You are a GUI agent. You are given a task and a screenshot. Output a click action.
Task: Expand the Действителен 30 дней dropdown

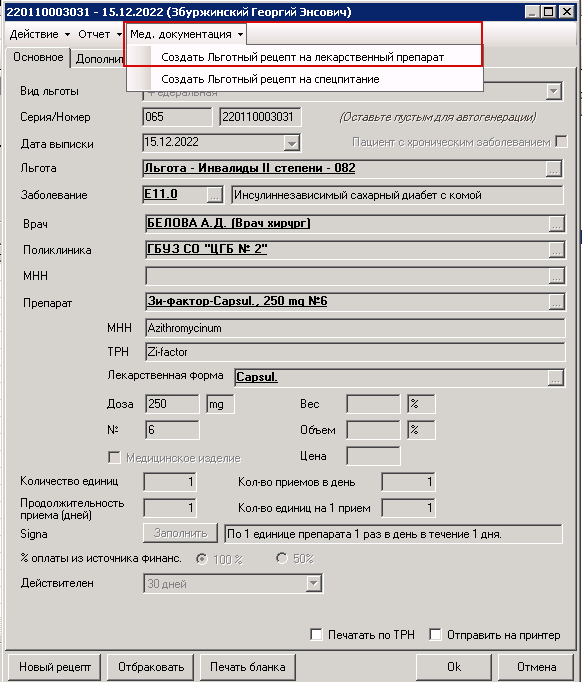point(313,583)
